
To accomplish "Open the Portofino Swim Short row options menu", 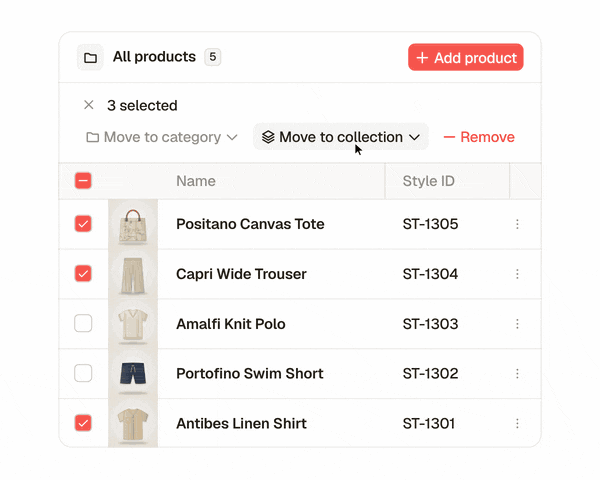I will 517,374.
